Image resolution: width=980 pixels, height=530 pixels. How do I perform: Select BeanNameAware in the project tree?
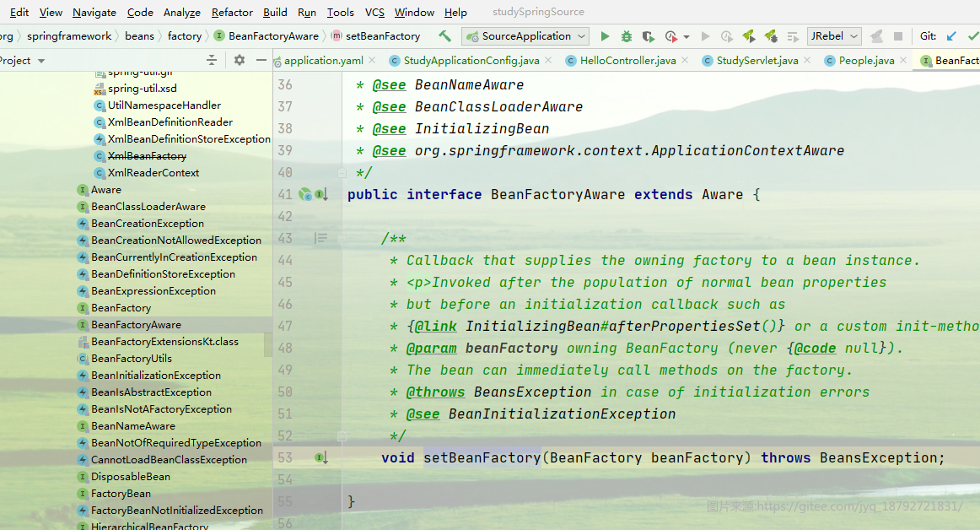point(133,425)
